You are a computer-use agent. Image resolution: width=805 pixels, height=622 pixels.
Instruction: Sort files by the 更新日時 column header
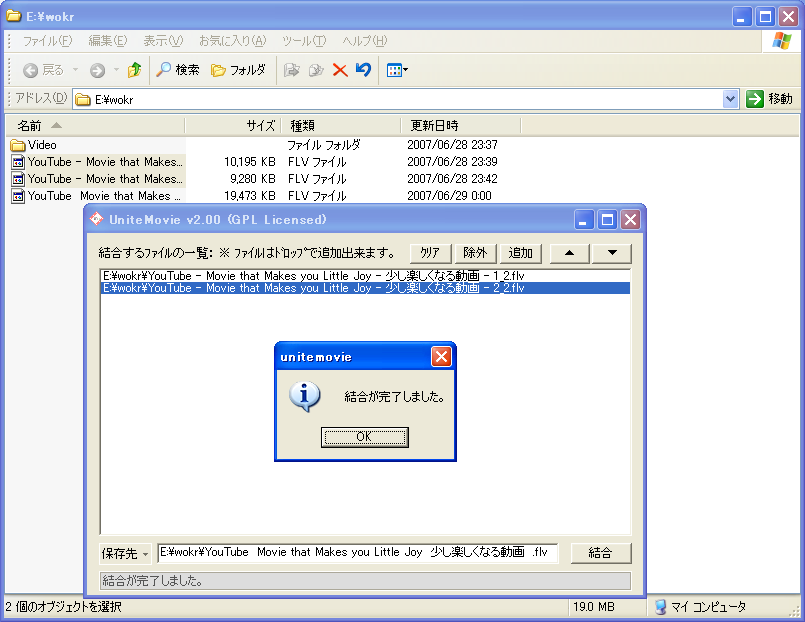tap(461, 125)
